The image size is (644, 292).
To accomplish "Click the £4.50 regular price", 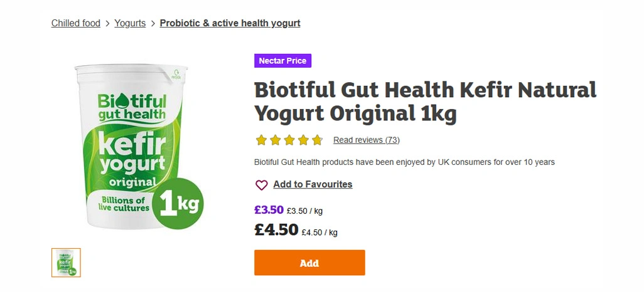I will click(276, 230).
